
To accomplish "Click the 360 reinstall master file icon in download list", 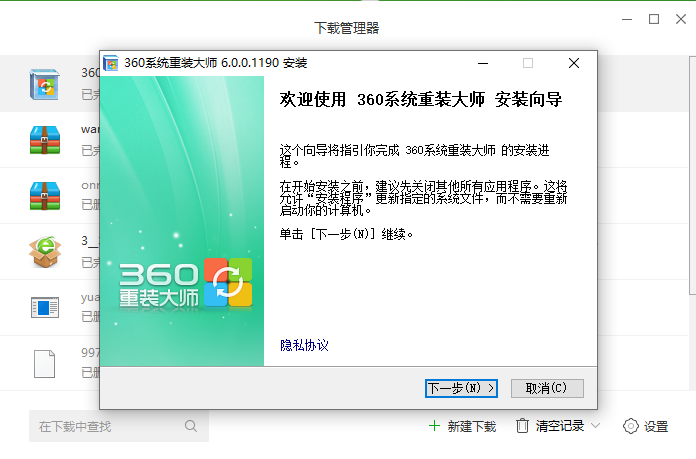I will (x=44, y=84).
